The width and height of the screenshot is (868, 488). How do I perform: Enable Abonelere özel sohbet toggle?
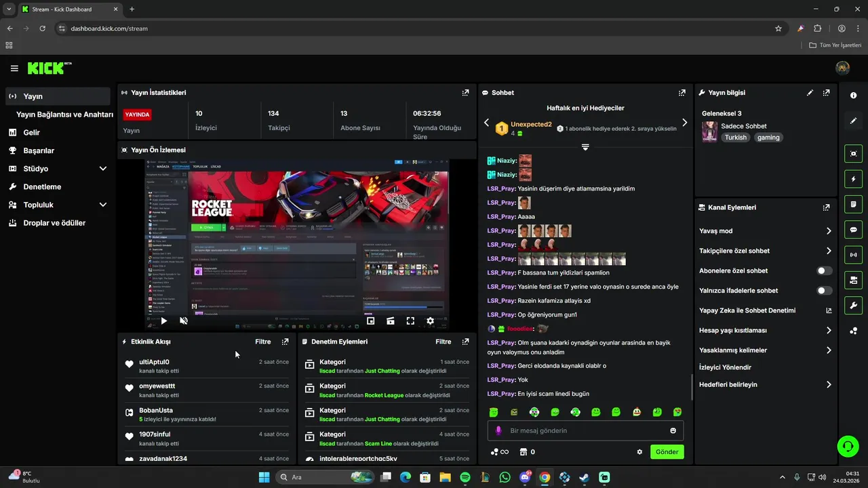[824, 270]
